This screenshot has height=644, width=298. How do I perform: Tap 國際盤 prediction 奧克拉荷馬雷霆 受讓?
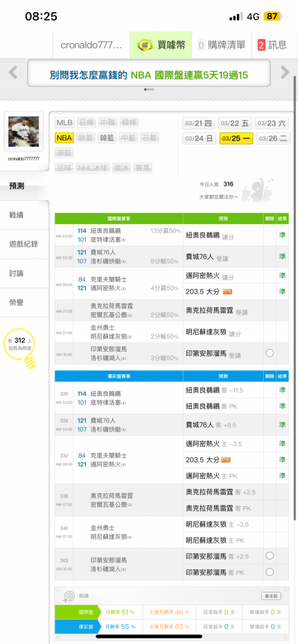[x=217, y=311]
